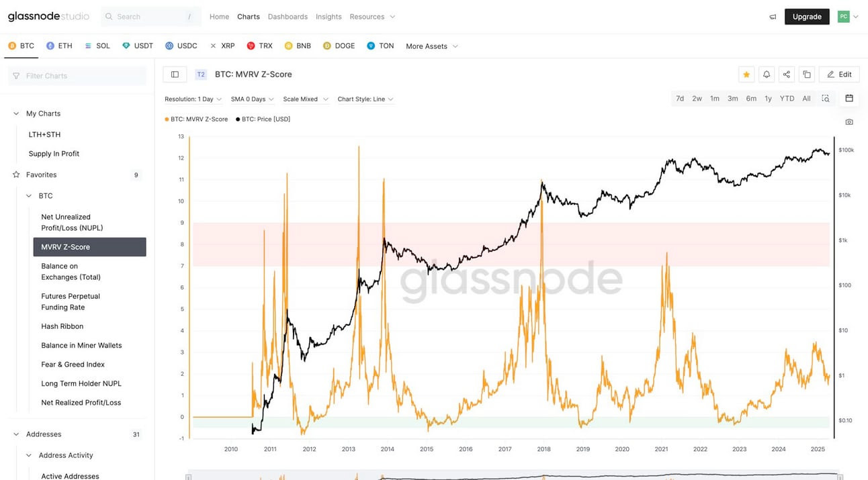868x480 pixels.
Task: Open the calendar date-range picker icon
Action: [x=849, y=98]
